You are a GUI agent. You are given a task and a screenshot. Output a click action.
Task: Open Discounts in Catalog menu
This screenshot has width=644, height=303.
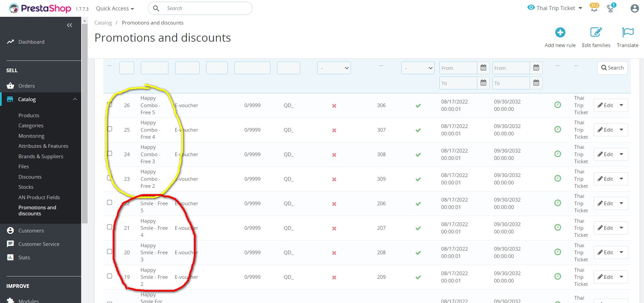coord(30,177)
